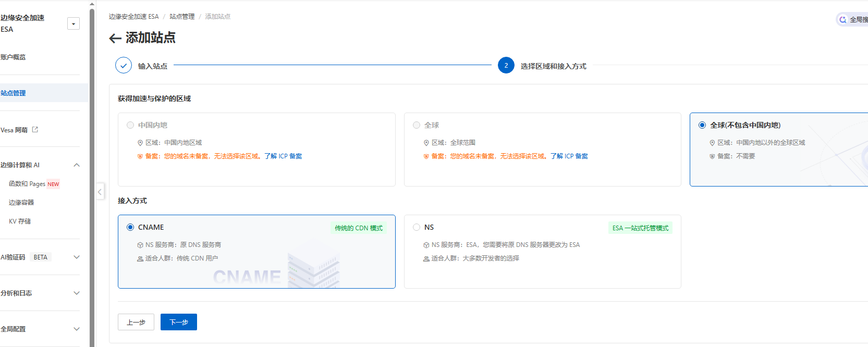Click the cube icon in the CNAME card
Viewport: 868px width, 347px height.
tap(140, 245)
